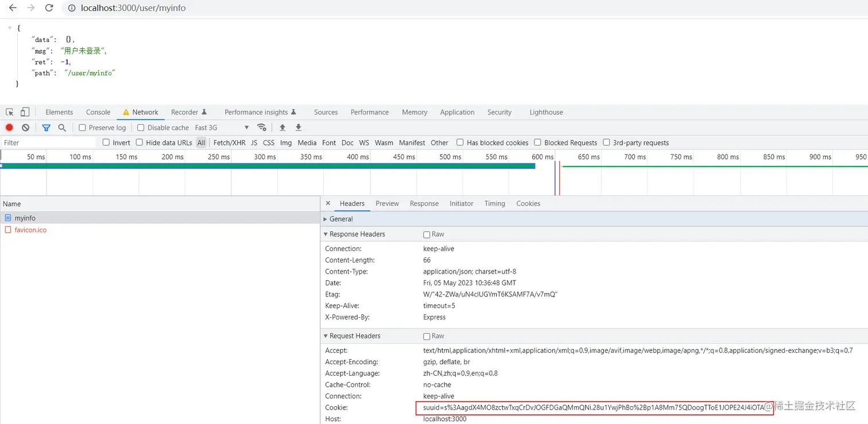Viewport: 868px width, 424px height.
Task: Filter requests by Wasm
Action: pos(384,142)
